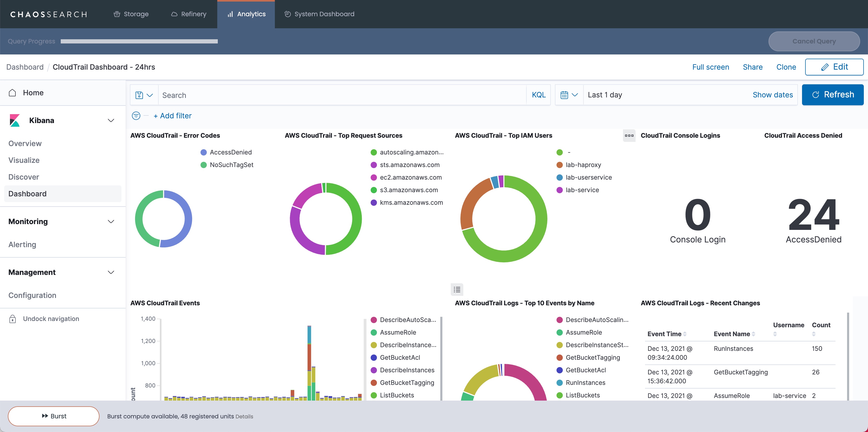Collapse the Monitoring section
The width and height of the screenshot is (868, 432).
(x=111, y=221)
